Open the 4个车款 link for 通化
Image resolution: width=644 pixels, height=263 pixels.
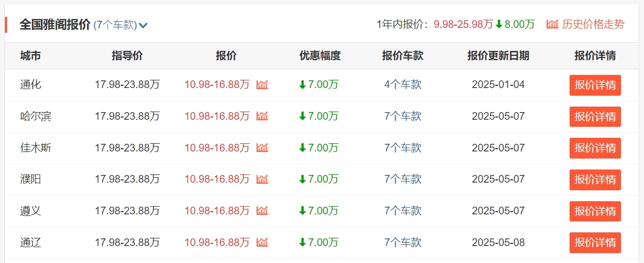click(403, 85)
